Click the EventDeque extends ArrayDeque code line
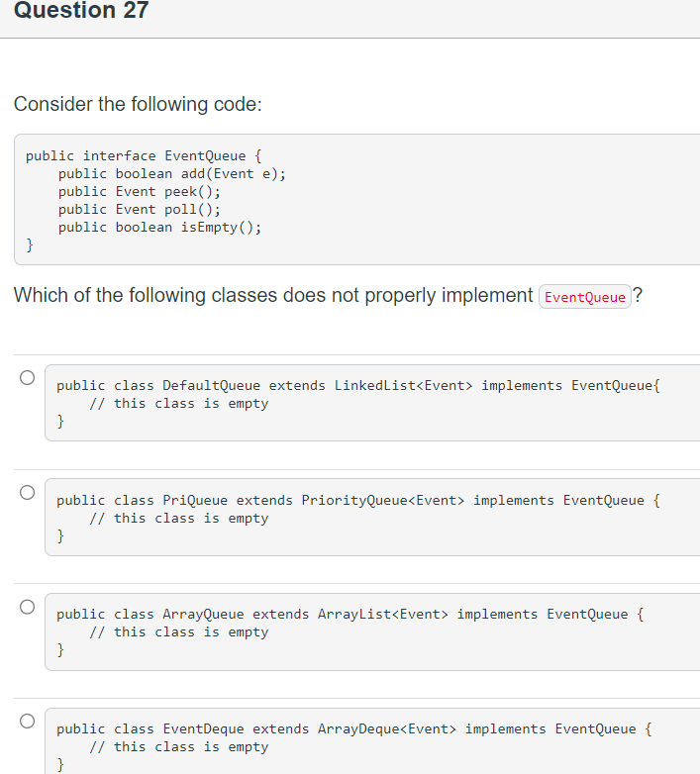 (353, 729)
